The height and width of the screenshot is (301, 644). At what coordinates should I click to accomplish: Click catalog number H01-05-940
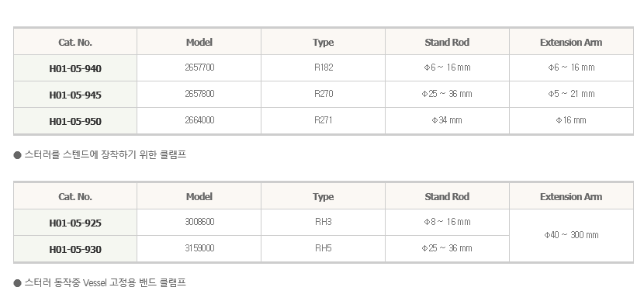(x=75, y=68)
